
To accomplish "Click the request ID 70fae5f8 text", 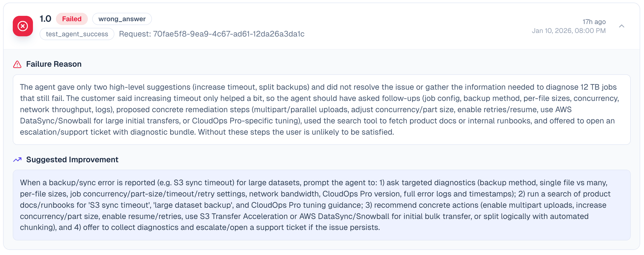I will (229, 34).
